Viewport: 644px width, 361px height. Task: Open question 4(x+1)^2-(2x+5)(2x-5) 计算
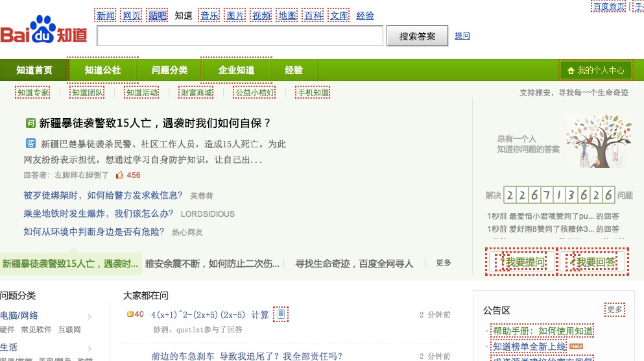(210, 315)
